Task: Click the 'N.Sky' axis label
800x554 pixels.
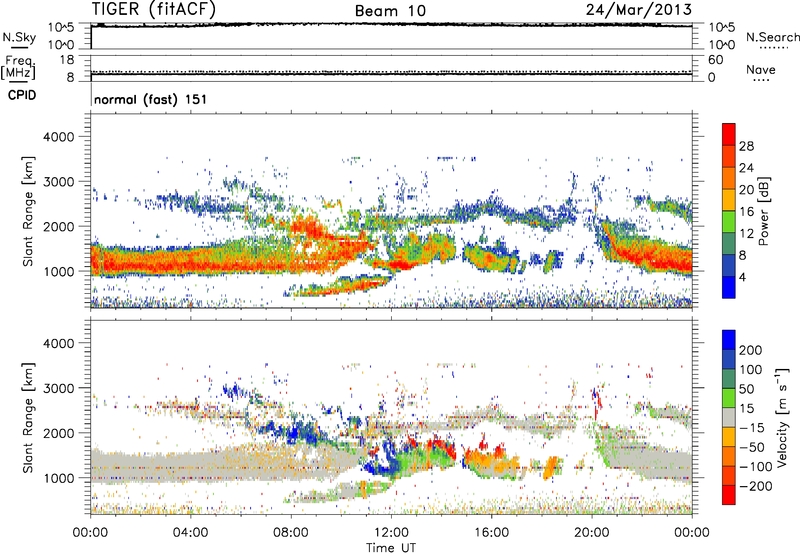Action: pyautogui.click(x=19, y=37)
